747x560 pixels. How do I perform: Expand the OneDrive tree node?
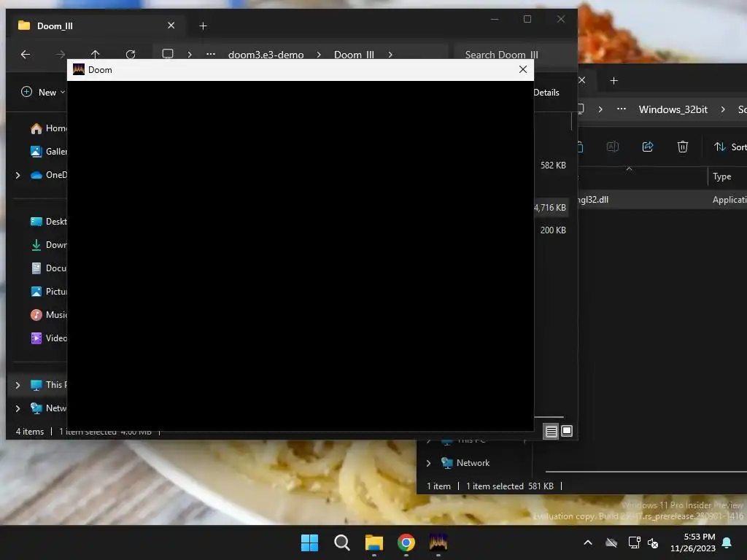(18, 175)
